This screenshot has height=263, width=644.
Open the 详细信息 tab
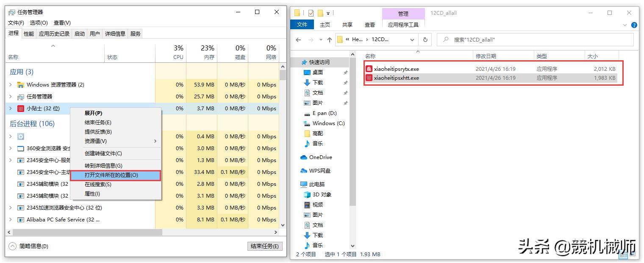coord(115,34)
